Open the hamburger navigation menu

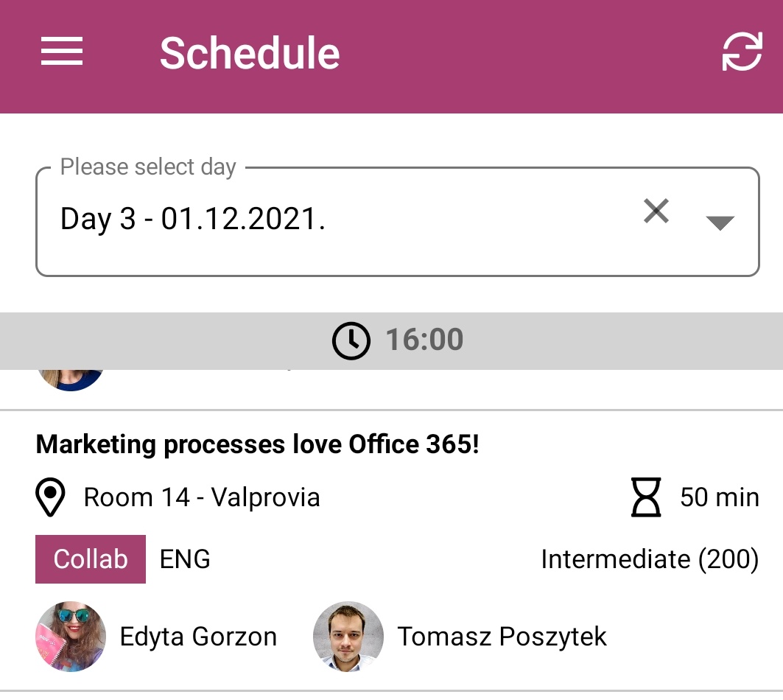[62, 53]
